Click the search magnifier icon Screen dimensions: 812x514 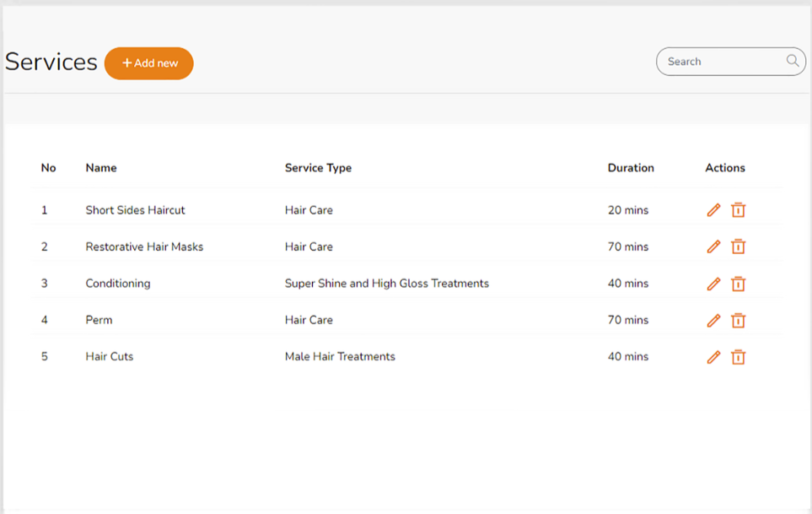point(793,61)
